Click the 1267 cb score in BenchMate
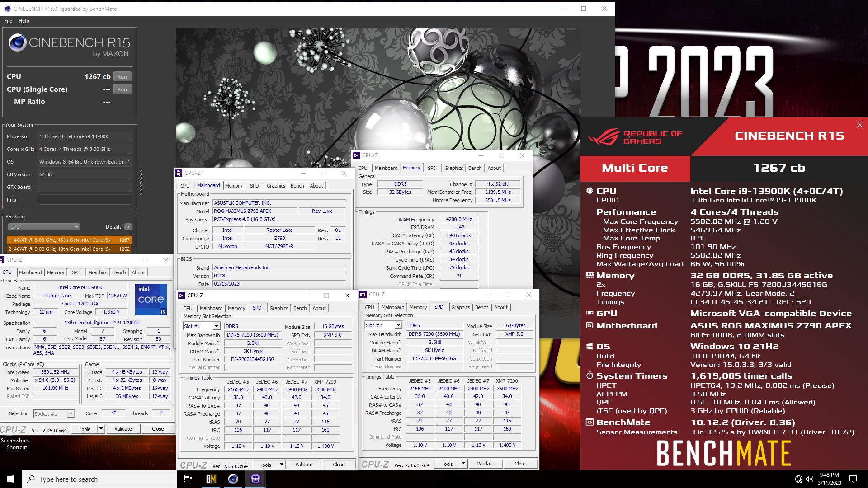The width and height of the screenshot is (868, 488). point(779,168)
